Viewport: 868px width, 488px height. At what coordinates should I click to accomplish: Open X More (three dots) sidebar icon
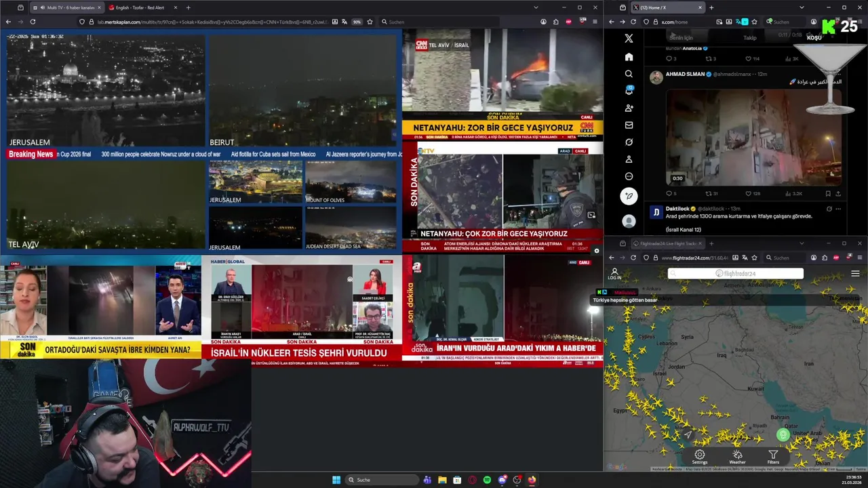pos(629,176)
